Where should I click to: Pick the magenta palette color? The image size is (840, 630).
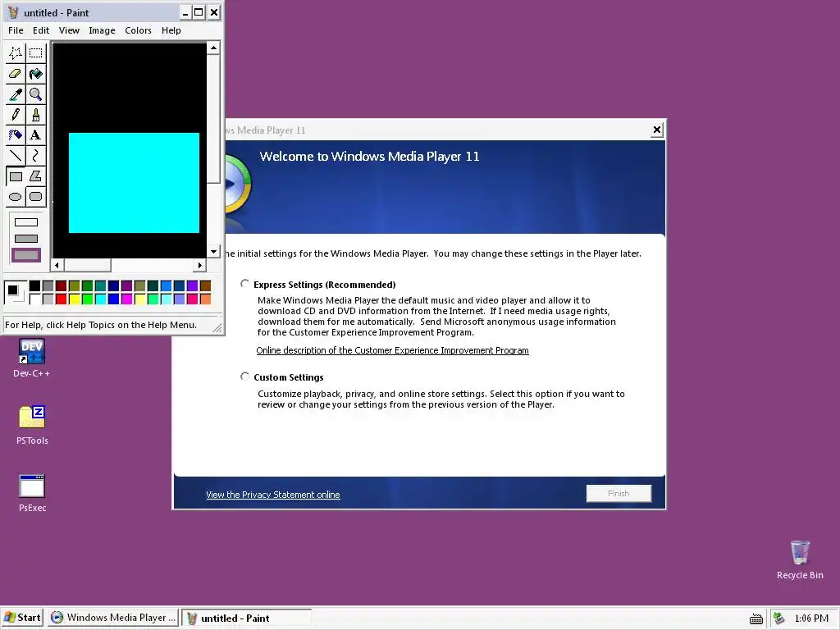(126, 299)
